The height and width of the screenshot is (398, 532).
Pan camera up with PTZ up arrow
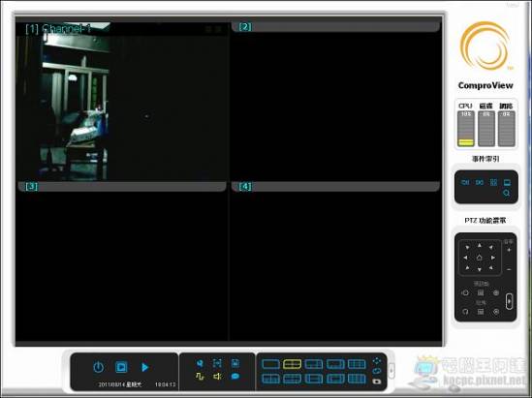pos(479,245)
